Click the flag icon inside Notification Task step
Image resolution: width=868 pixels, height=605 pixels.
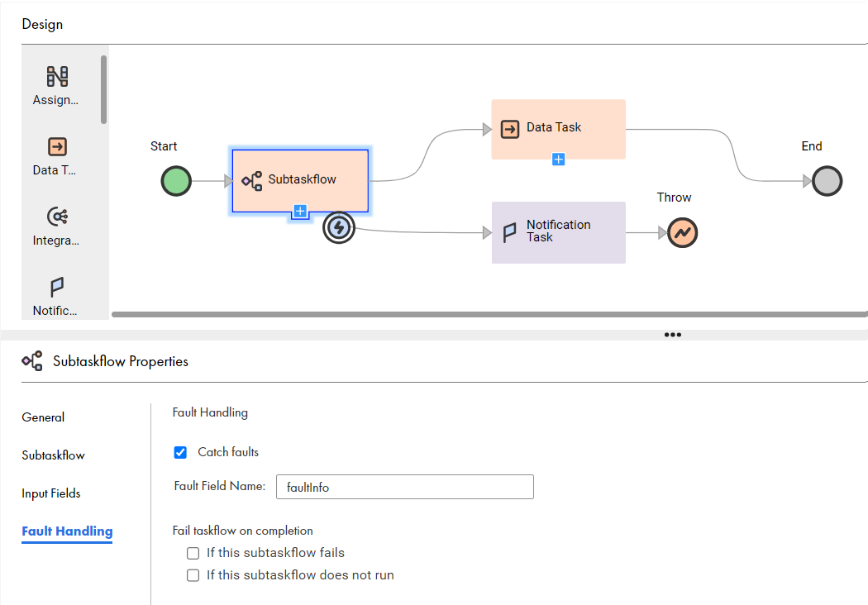point(509,232)
